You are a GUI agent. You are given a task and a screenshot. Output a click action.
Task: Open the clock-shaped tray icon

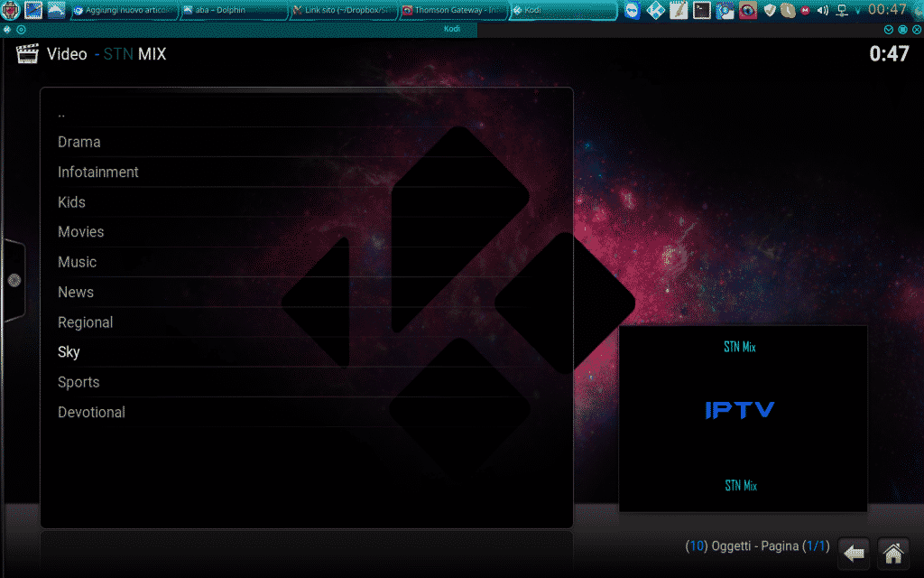(788, 10)
